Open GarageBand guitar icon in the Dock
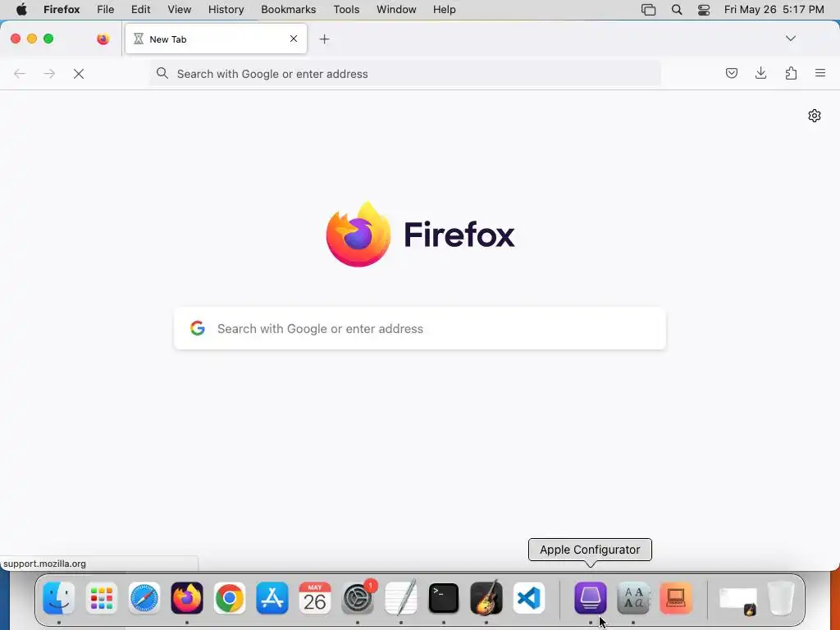The width and height of the screenshot is (840, 630). click(x=486, y=598)
